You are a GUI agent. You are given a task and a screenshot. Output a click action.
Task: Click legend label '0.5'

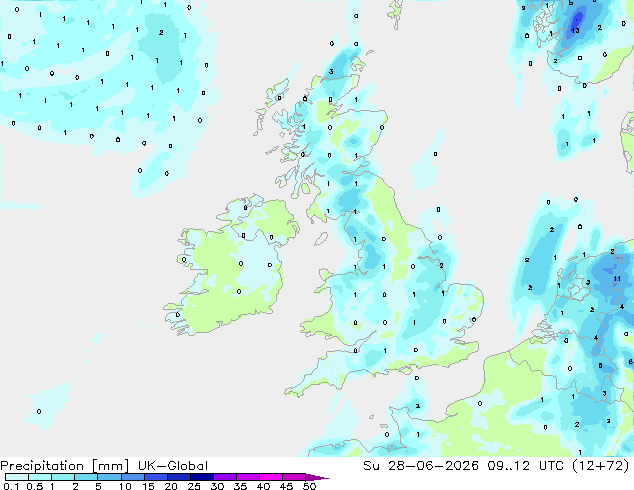click(34, 486)
